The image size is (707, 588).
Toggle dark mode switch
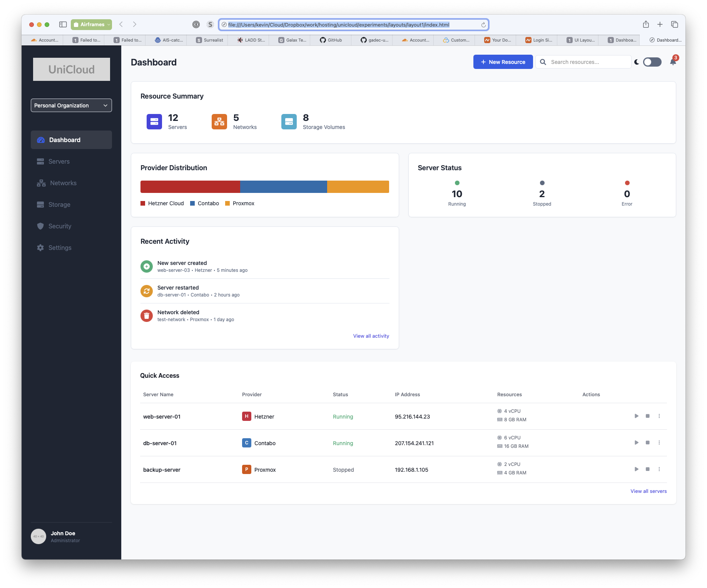point(652,62)
